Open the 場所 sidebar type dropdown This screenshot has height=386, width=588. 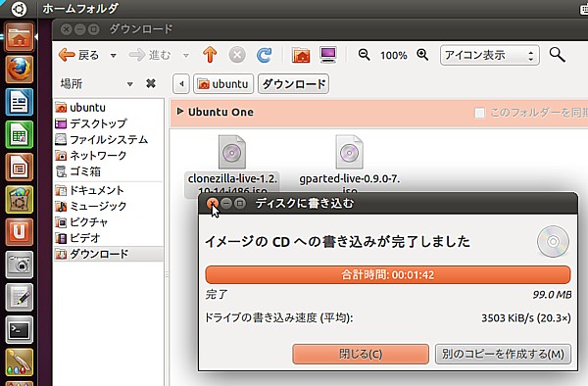click(129, 84)
